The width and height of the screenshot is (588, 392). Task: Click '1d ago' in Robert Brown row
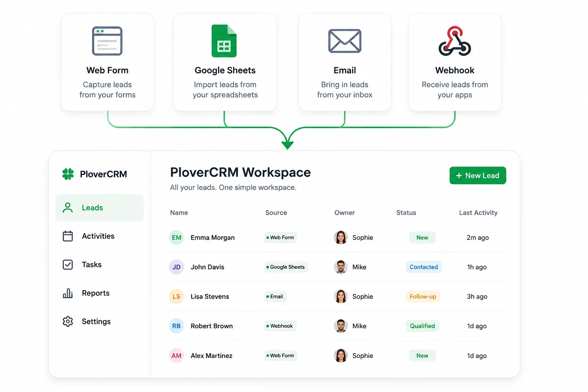tap(477, 326)
